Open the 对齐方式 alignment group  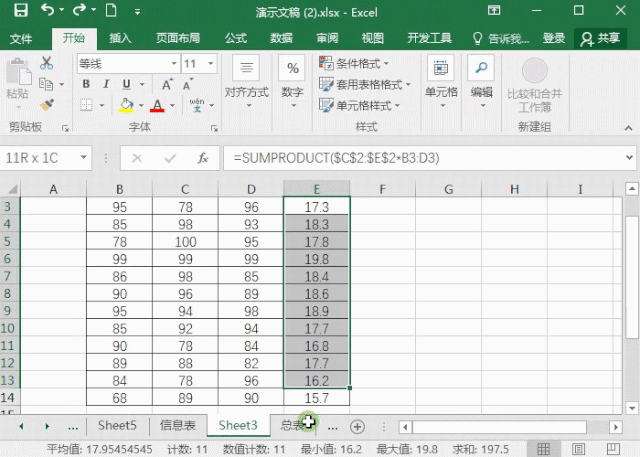247,84
